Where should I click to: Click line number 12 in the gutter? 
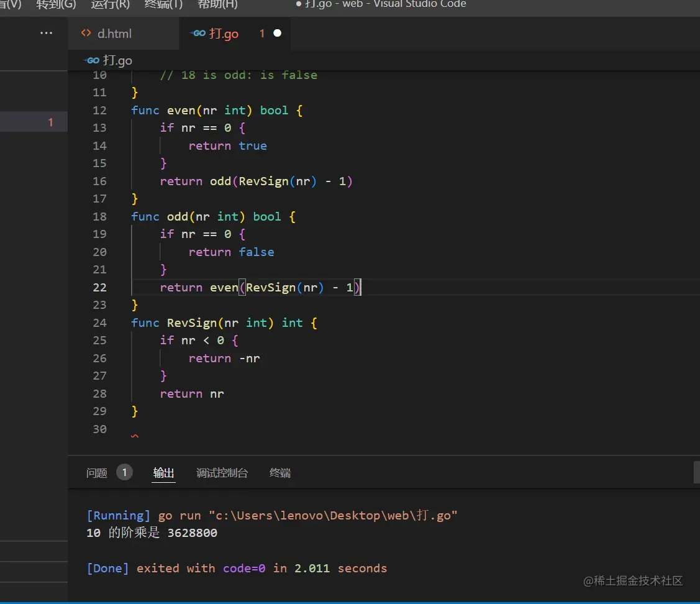pyautogui.click(x=99, y=111)
